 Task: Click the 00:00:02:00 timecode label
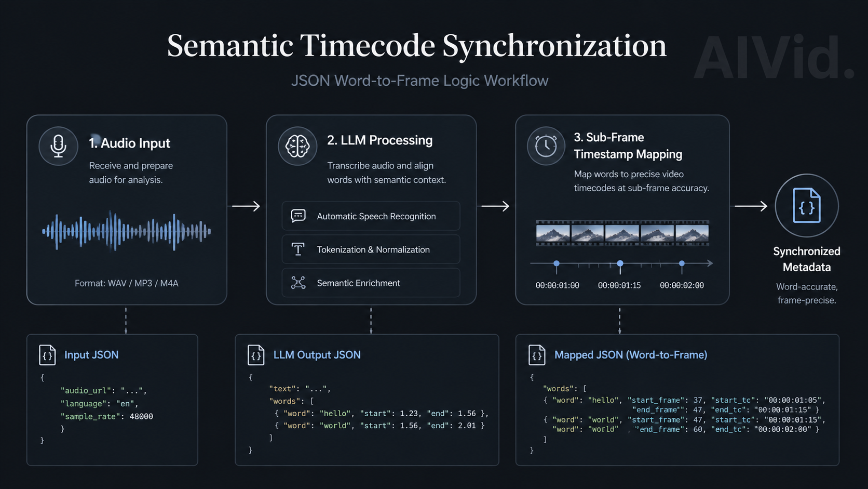click(x=682, y=285)
